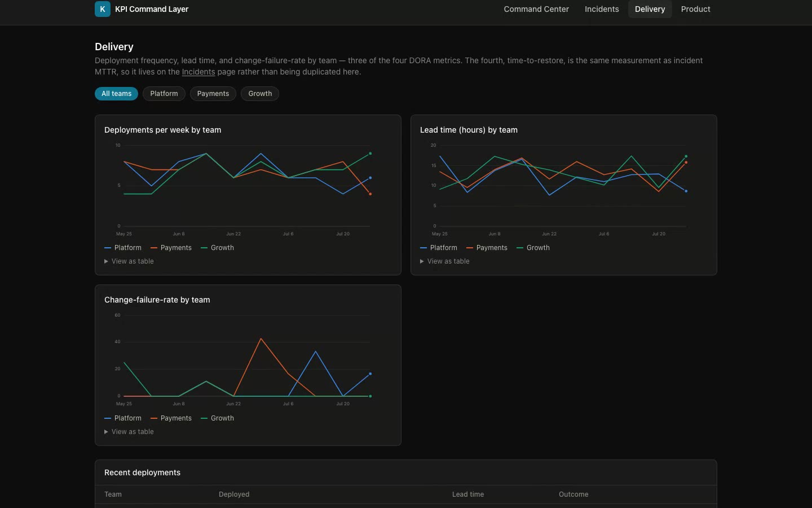Select the All teams filter chip
This screenshot has height=508, width=812.
click(x=116, y=94)
